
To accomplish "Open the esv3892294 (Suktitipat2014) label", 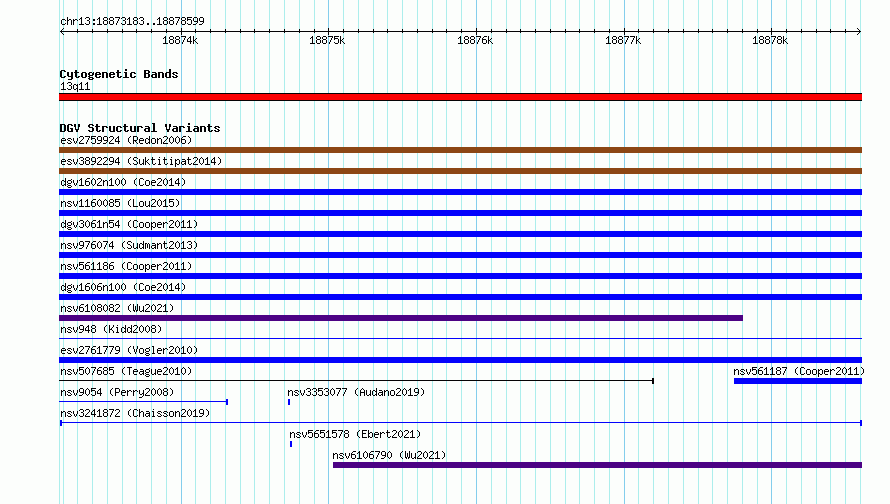I will [141, 161].
